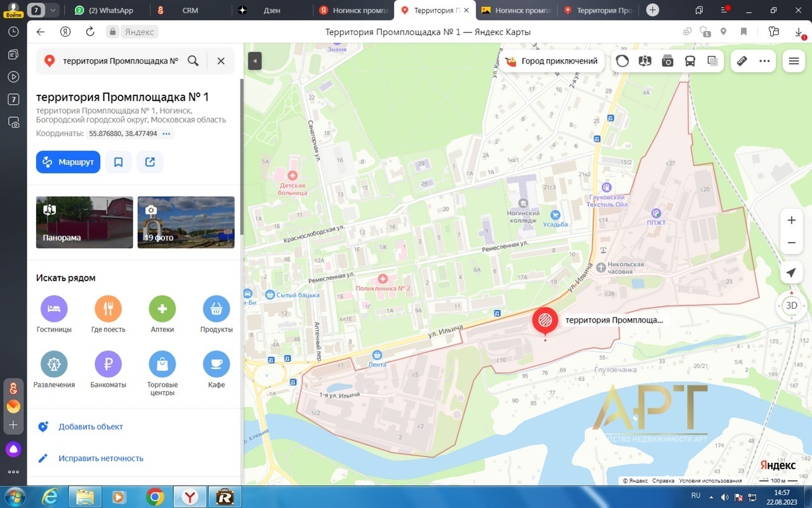Bookmark the page from the address bar
Viewport: 812px width, 508px height.
point(743,32)
